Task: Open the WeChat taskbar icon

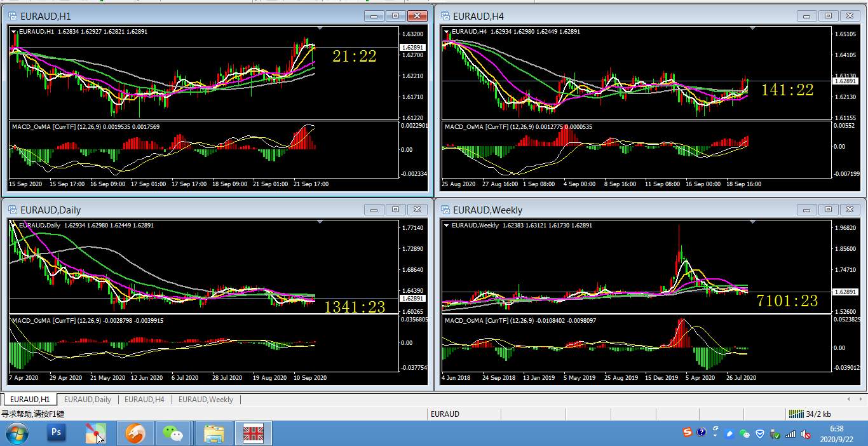Action: 172,433
